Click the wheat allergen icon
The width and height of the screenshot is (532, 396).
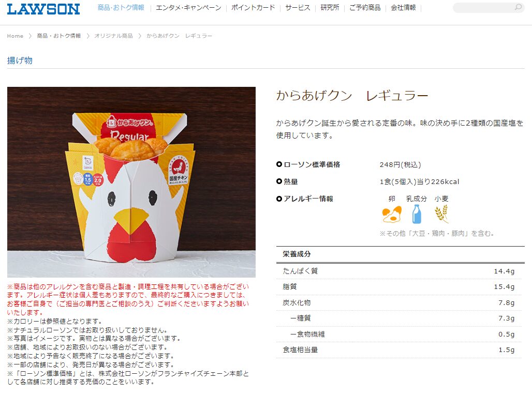[441, 214]
